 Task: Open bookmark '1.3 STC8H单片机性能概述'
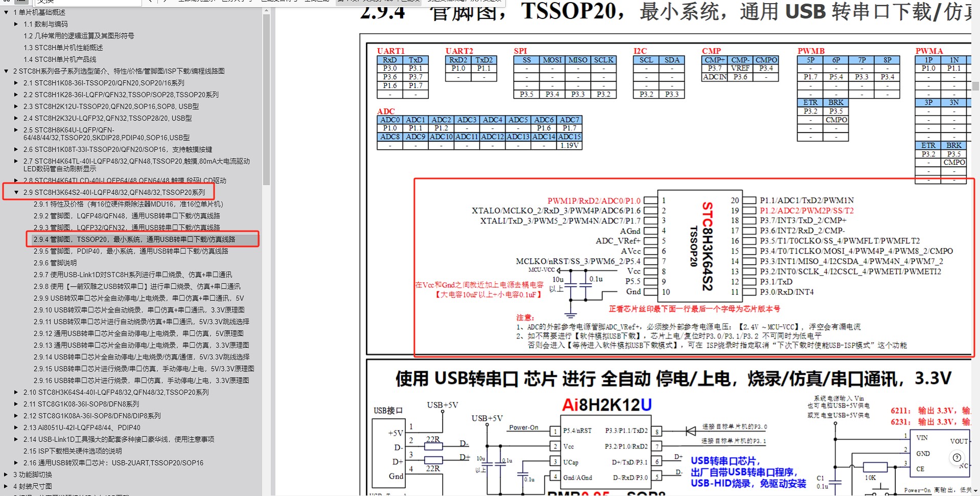click(63, 48)
